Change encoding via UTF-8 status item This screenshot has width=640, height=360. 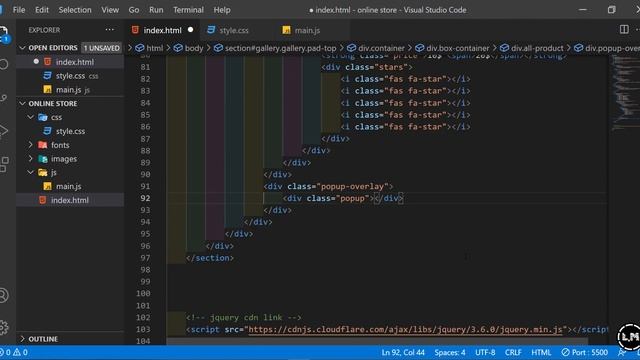[485, 352]
